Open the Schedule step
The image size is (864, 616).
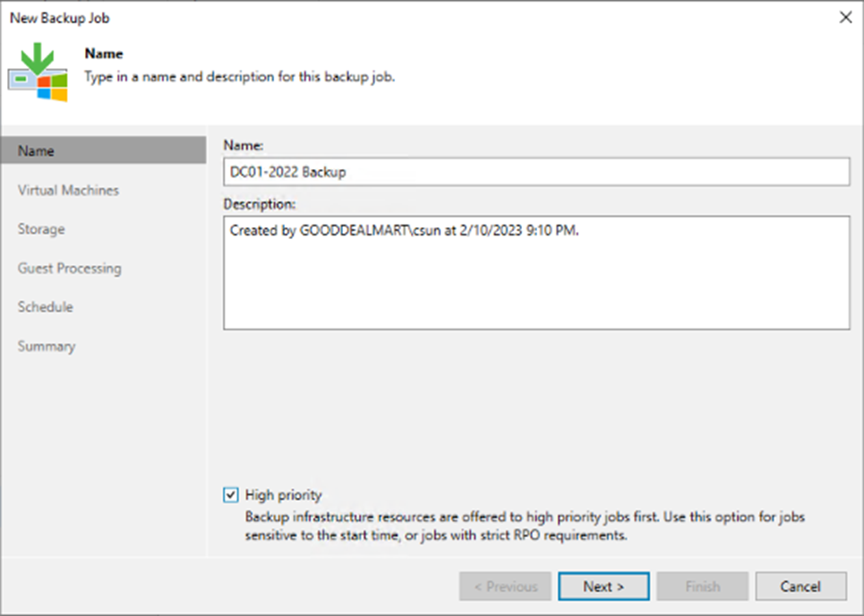tap(45, 307)
